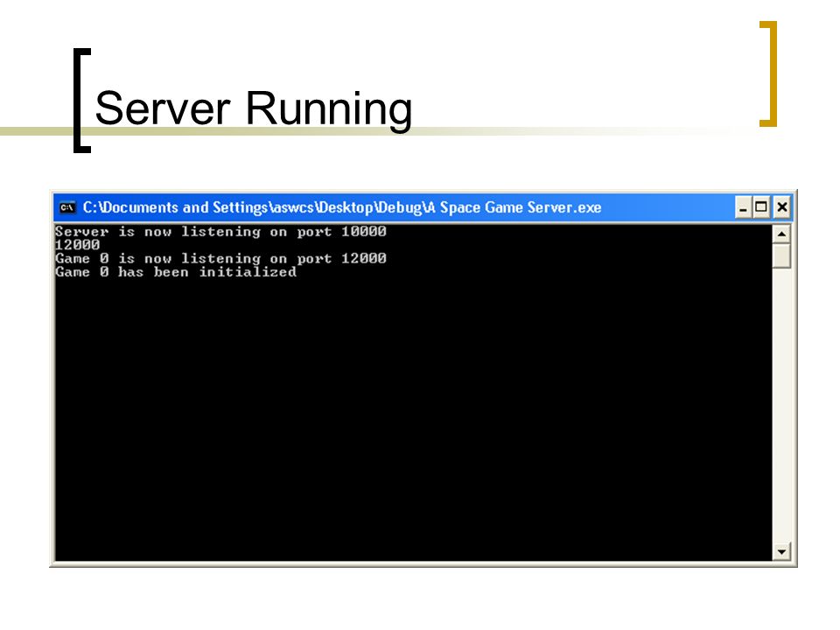Maximize the Space Game Server console window

(x=761, y=207)
